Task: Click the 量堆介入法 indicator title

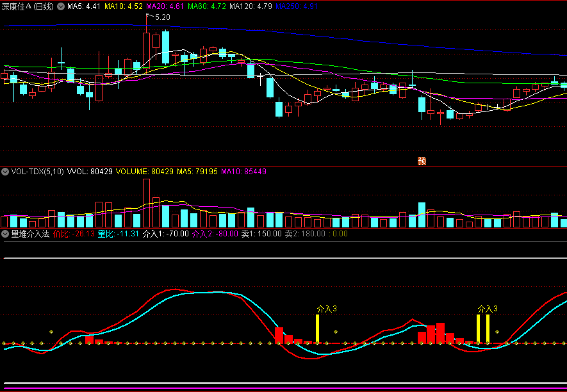Action: pos(30,234)
